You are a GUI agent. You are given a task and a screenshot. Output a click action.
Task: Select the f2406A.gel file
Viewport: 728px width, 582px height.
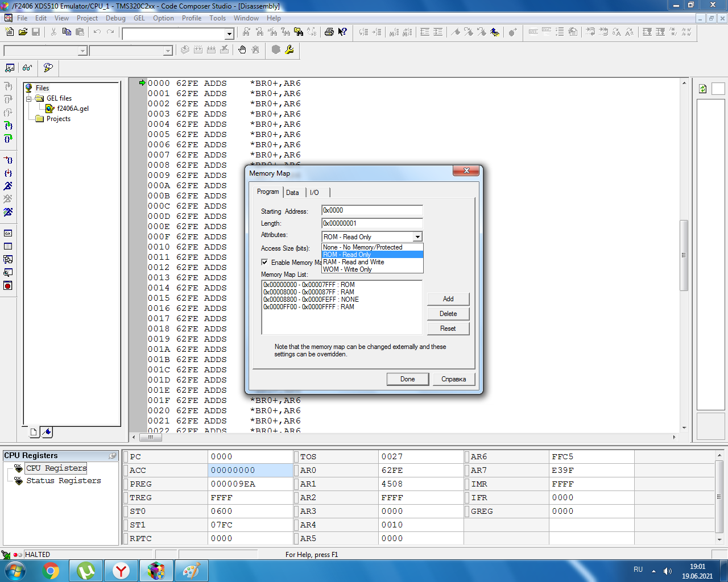coord(73,109)
